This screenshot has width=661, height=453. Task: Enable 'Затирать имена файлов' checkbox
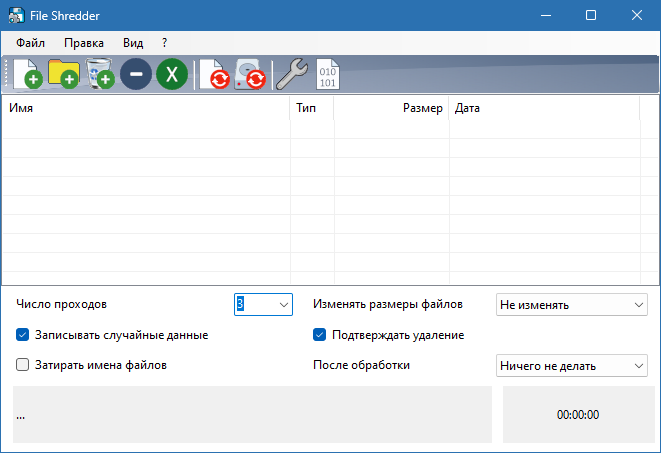coord(22,365)
